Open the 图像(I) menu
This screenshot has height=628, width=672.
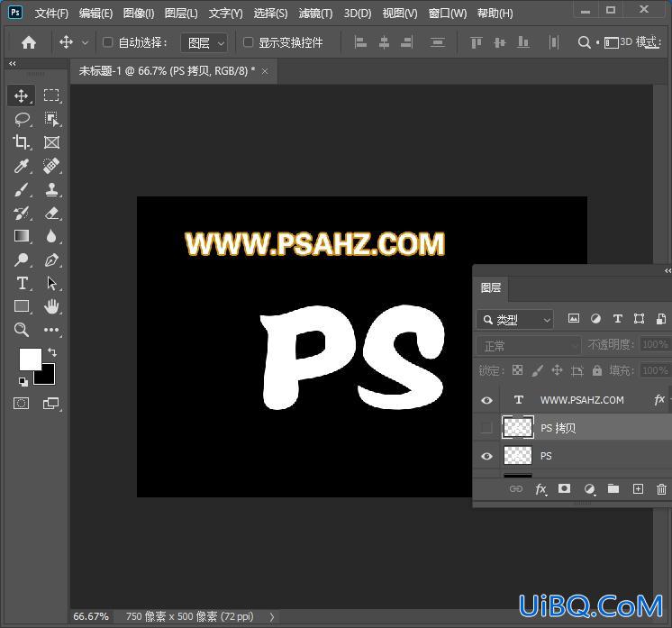pos(139,14)
